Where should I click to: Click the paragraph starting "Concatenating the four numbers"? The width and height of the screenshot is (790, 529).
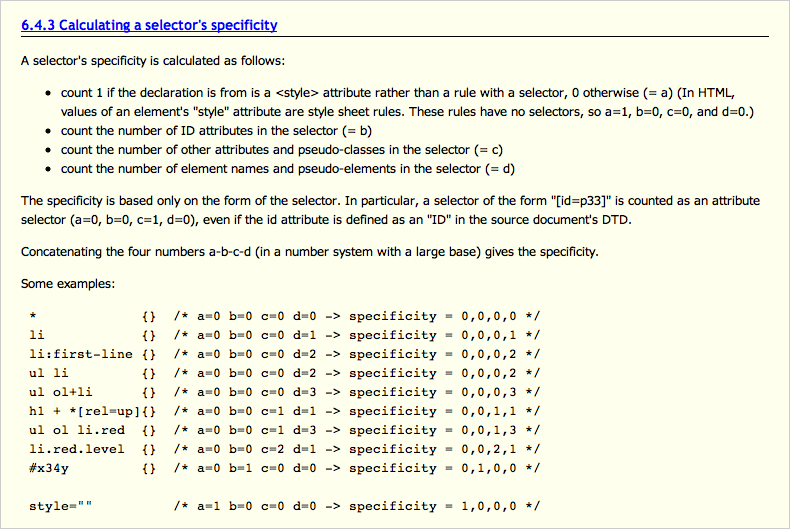pyautogui.click(x=310, y=251)
